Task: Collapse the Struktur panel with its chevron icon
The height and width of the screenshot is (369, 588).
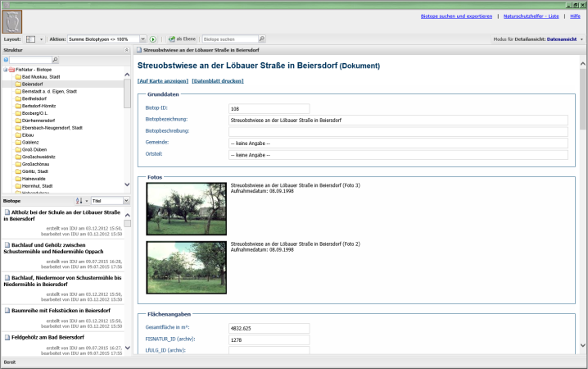Action: 127,50
